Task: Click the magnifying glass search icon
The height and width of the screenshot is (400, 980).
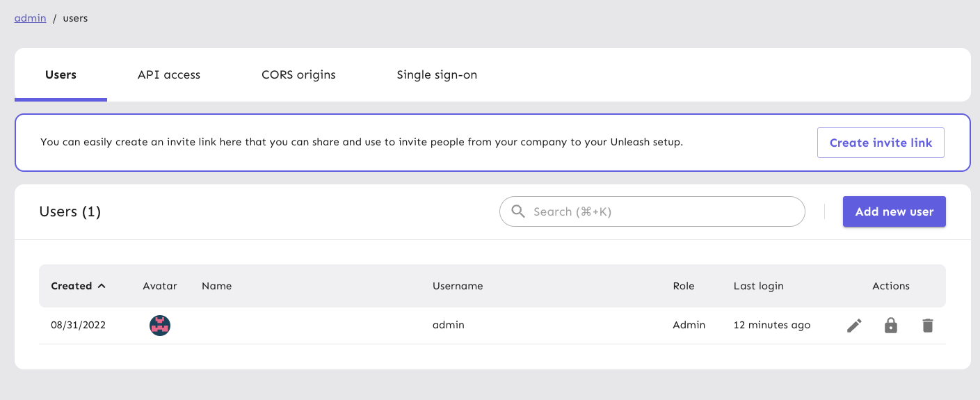Action: (x=518, y=211)
